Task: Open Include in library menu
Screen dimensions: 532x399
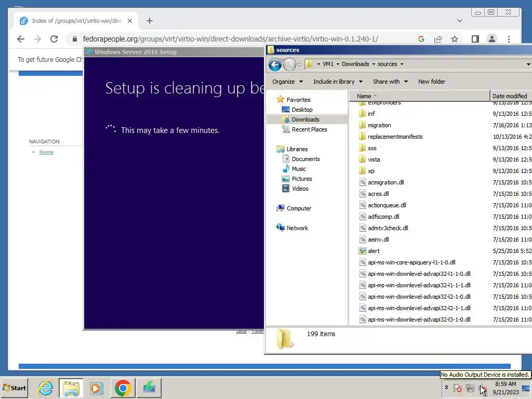Action: click(x=338, y=82)
